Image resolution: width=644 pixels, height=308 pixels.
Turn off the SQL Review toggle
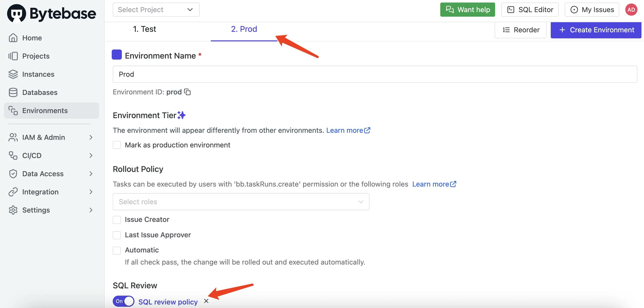[x=124, y=301]
